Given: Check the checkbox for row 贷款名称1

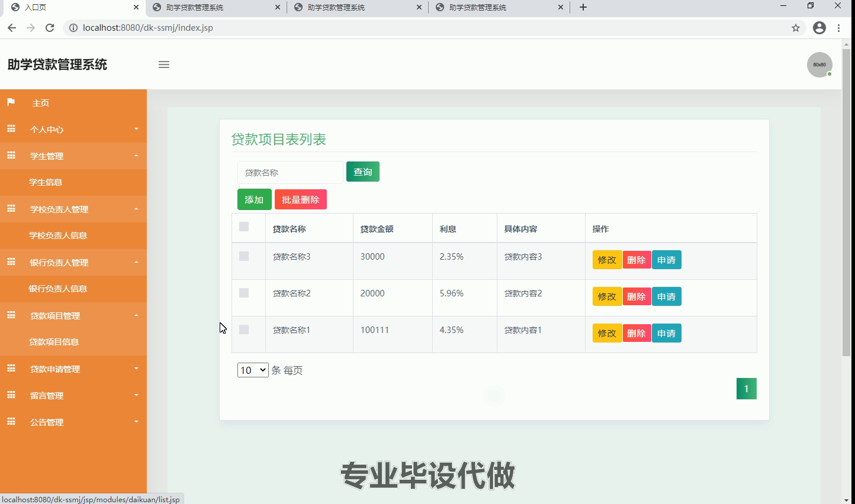Looking at the screenshot, I should (244, 329).
